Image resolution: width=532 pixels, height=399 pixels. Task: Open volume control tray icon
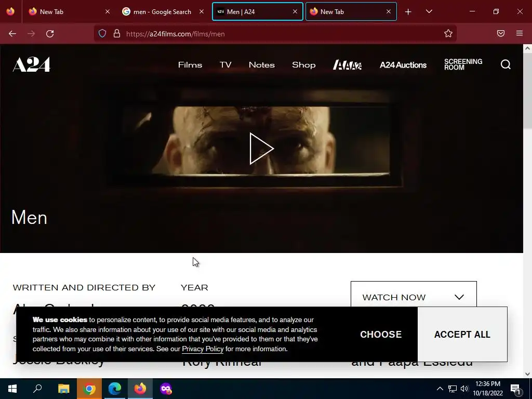coord(464,389)
